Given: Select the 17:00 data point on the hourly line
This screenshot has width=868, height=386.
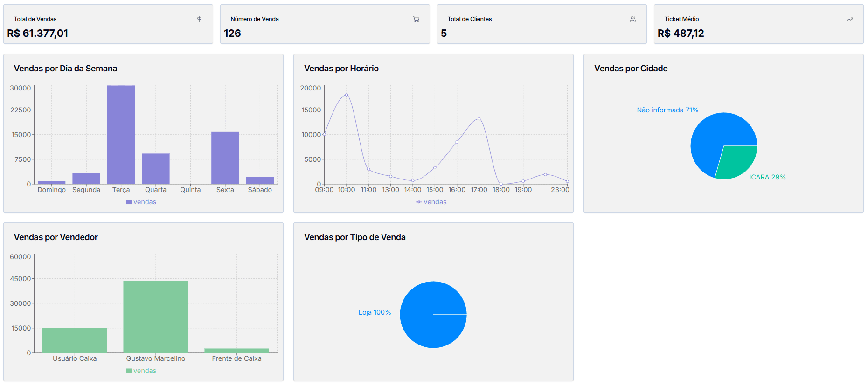Looking at the screenshot, I should tap(479, 119).
